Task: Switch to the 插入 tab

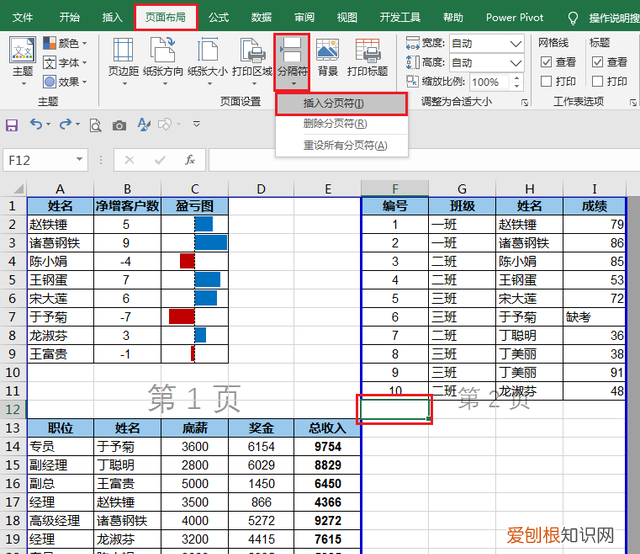Action: click(x=112, y=18)
